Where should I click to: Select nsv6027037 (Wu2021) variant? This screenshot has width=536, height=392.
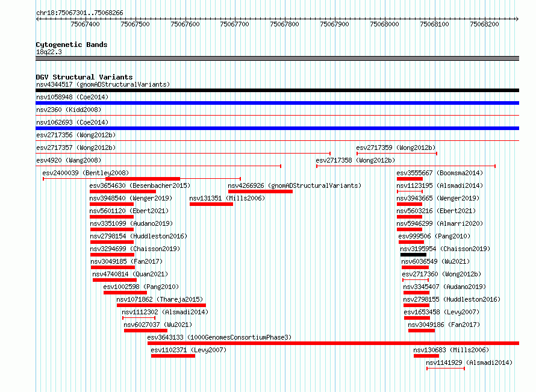(158, 325)
